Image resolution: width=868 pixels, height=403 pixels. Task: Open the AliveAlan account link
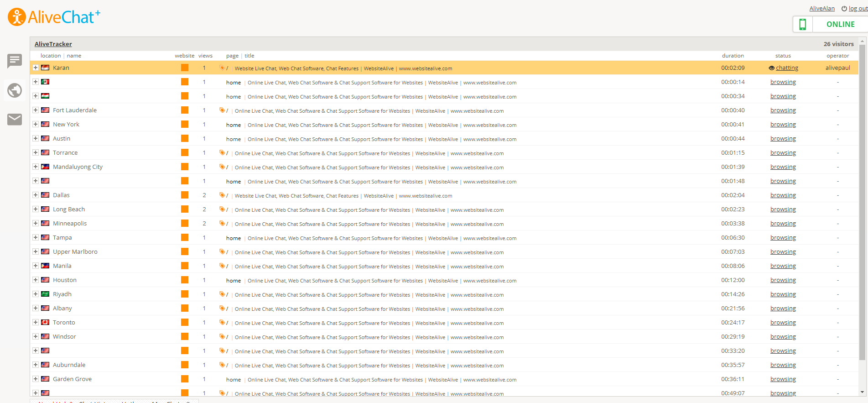pos(822,9)
